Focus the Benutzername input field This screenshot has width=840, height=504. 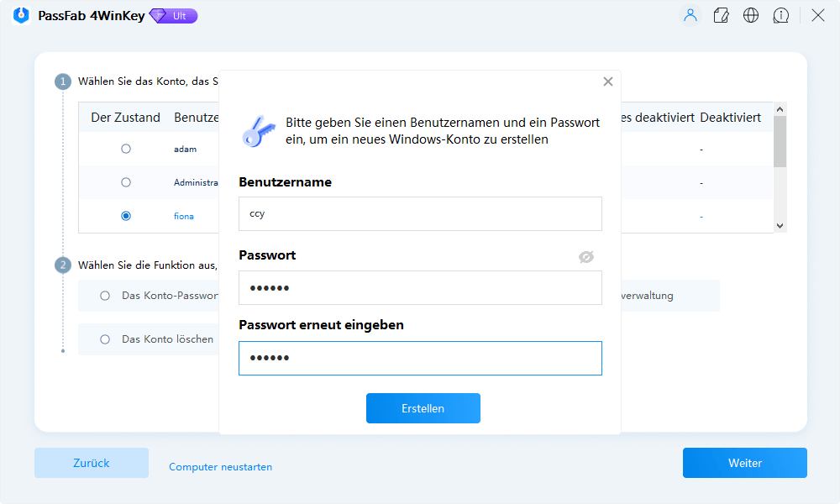pyautogui.click(x=420, y=213)
